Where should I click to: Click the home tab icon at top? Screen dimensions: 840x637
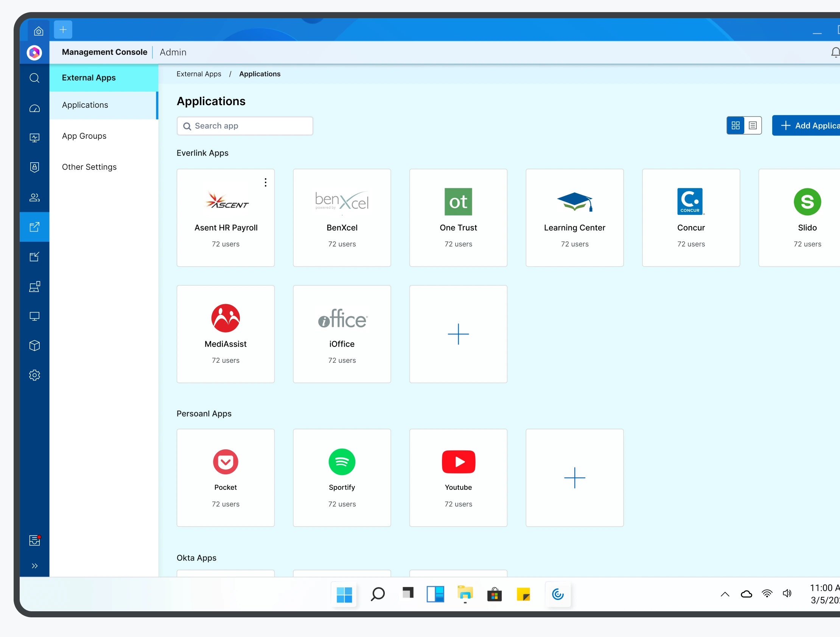pyautogui.click(x=38, y=31)
